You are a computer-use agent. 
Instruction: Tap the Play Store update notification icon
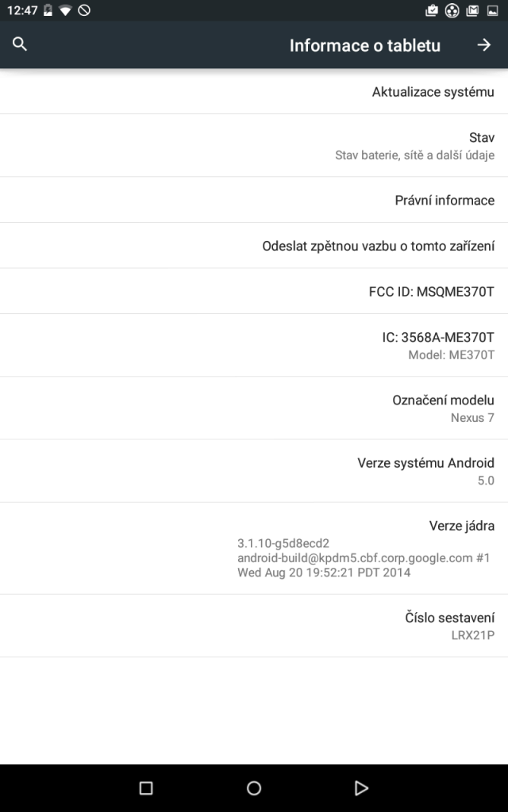[431, 10]
